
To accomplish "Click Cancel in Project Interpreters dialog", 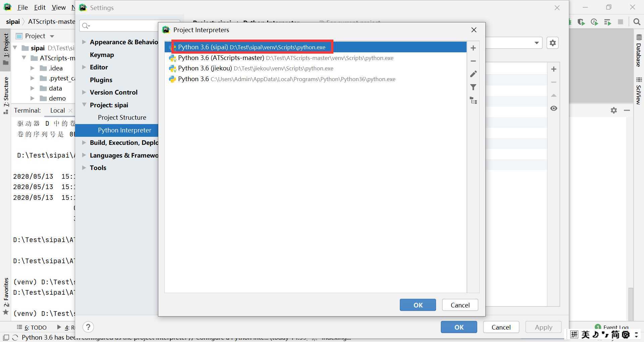I will pyautogui.click(x=460, y=305).
